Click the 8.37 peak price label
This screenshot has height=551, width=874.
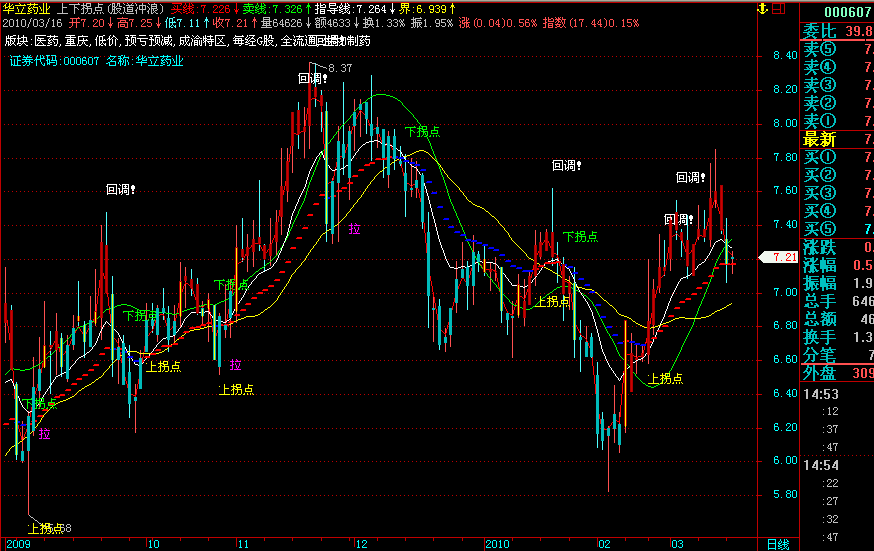pyautogui.click(x=340, y=68)
